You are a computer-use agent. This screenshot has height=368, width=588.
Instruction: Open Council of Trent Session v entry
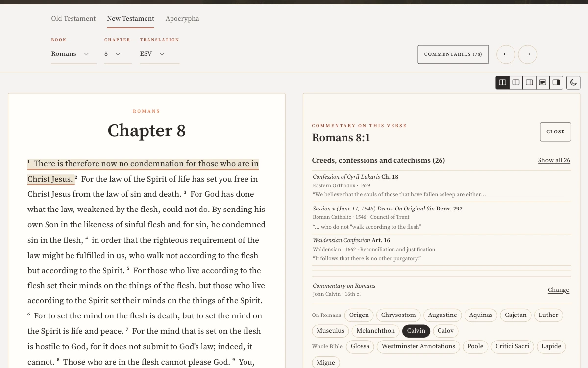click(441, 217)
